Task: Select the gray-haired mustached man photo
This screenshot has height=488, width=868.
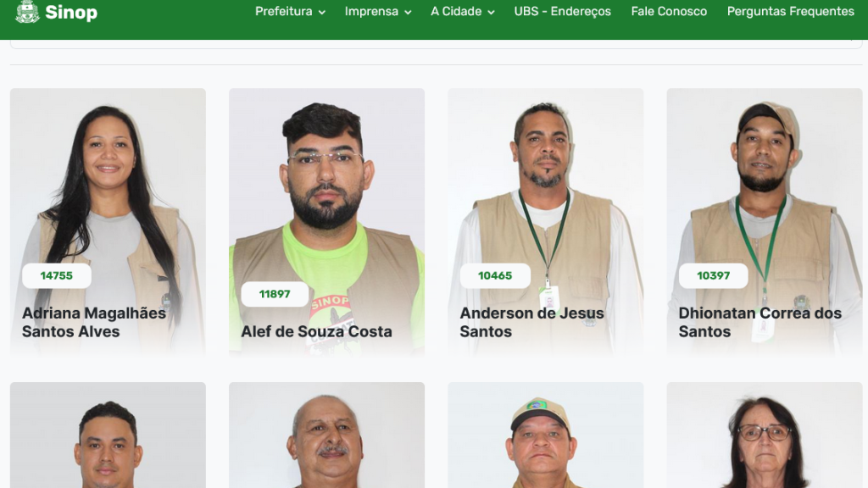Action: click(326, 435)
